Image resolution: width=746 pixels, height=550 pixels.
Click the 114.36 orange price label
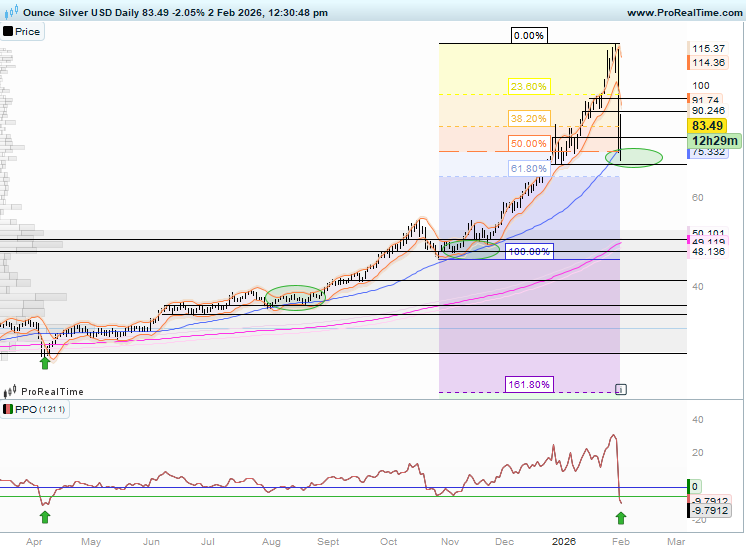[x=708, y=62]
